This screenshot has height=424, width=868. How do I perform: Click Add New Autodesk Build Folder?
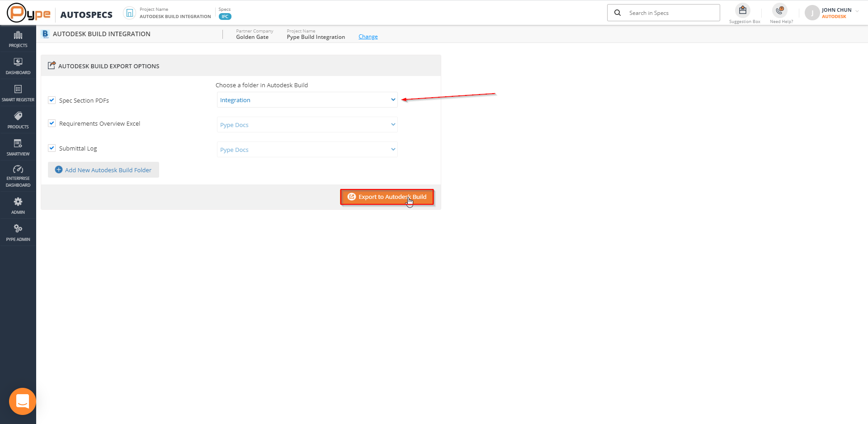coord(104,170)
